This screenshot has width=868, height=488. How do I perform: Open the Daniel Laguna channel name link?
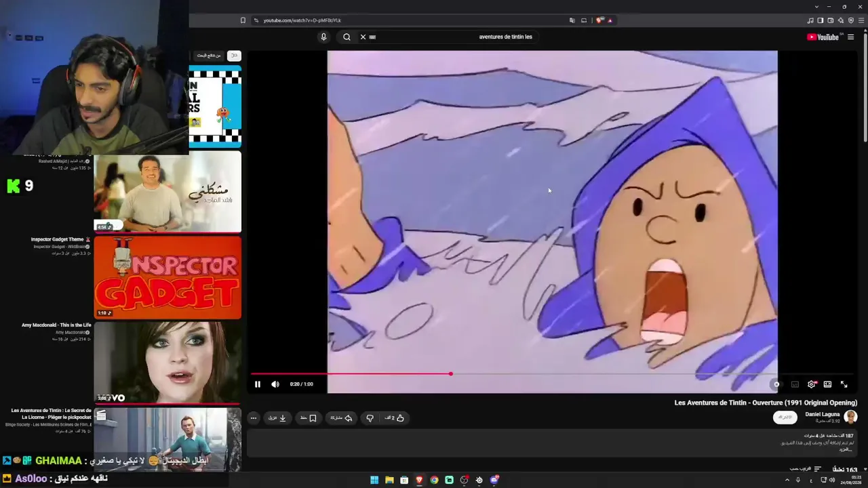(823, 414)
